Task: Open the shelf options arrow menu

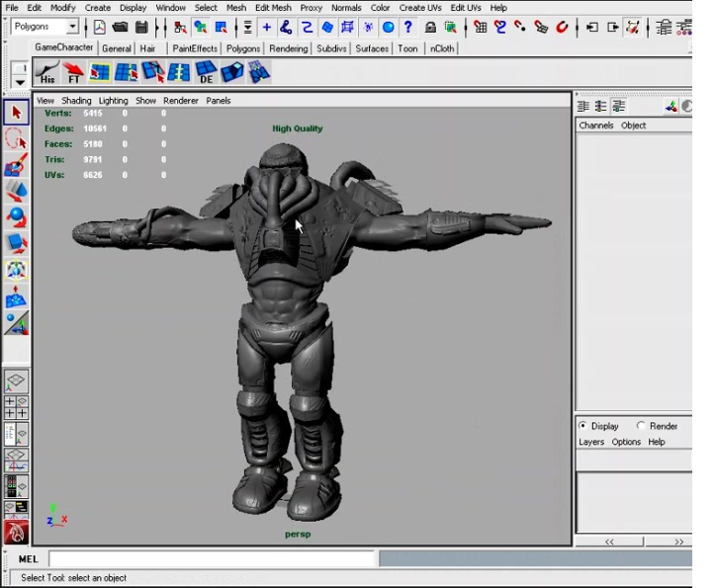Action: pos(19,83)
